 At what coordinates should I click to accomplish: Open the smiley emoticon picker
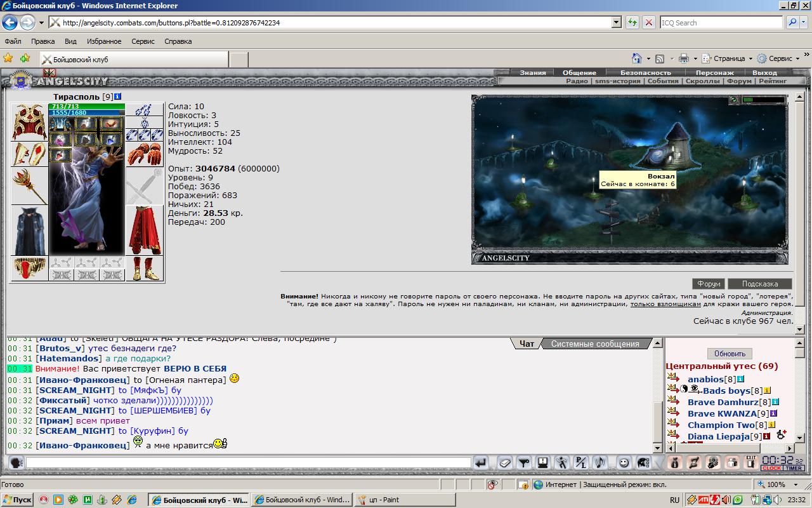pos(624,463)
